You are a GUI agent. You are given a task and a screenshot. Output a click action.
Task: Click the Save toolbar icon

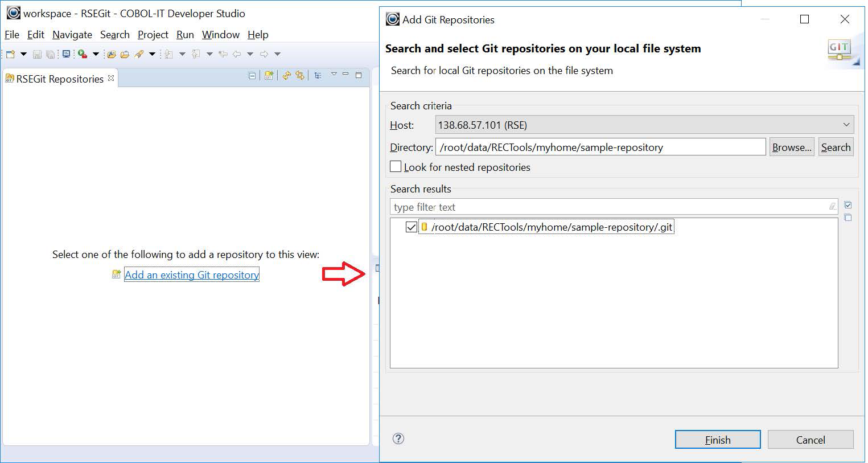point(37,54)
